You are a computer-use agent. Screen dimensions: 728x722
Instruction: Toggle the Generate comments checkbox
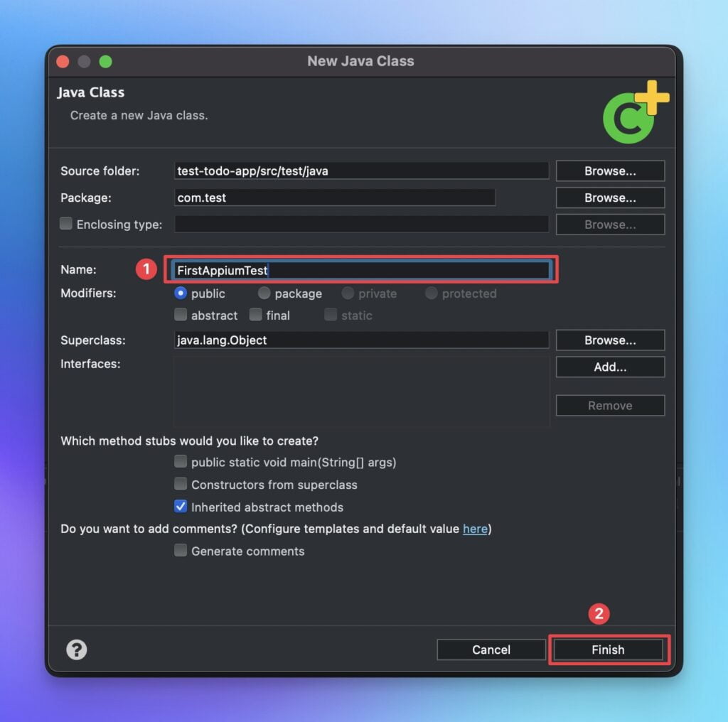(x=181, y=550)
